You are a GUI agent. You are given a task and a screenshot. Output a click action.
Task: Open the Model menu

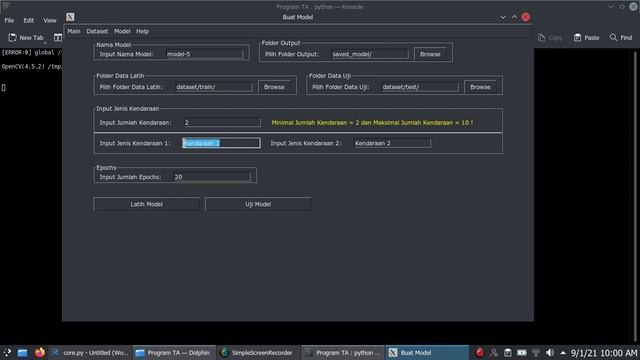122,31
